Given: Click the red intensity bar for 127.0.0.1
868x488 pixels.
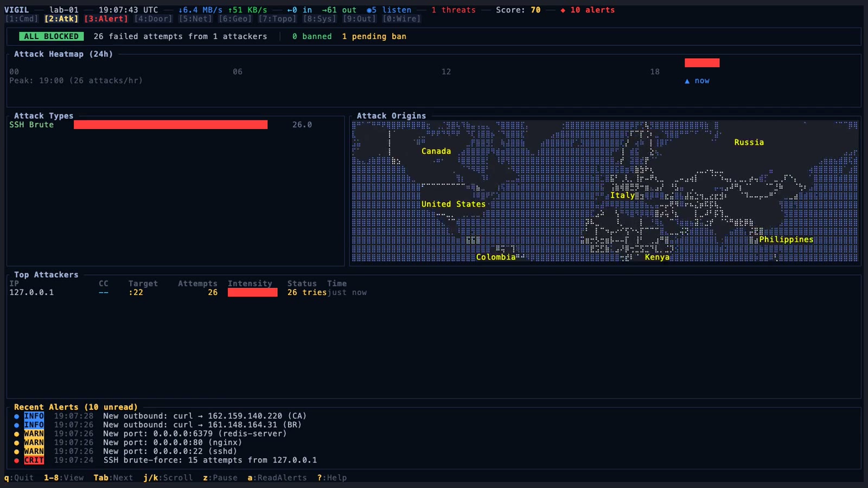Looking at the screenshot, I should point(252,292).
